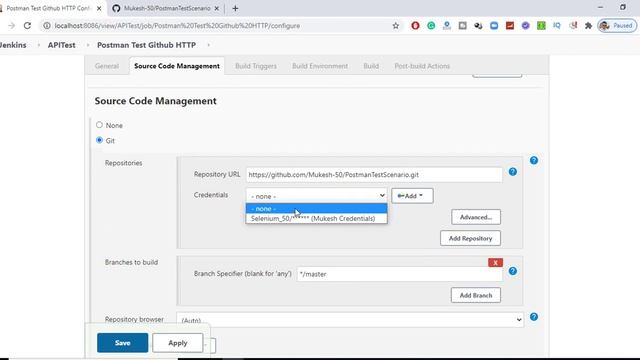Collapse the Credentials dropdown box
640x360 pixels.
(316, 196)
